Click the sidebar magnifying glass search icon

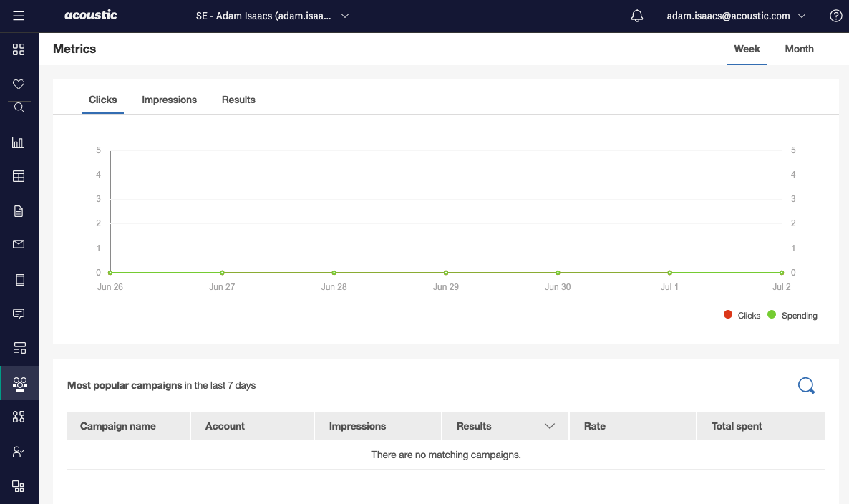(x=19, y=107)
